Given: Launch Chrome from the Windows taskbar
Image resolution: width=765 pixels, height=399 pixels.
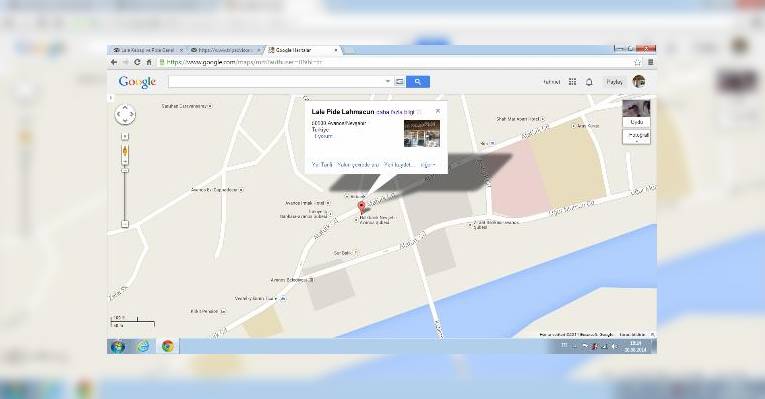Looking at the screenshot, I should (168, 346).
